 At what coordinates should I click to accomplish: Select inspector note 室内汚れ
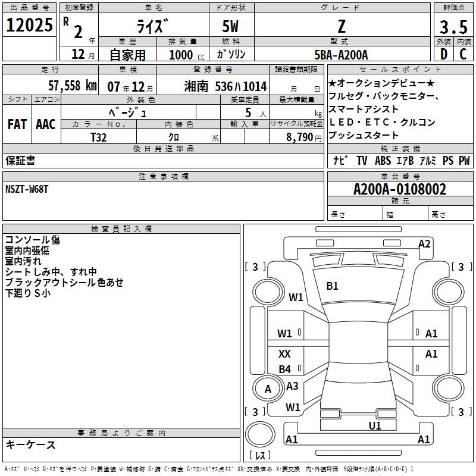click(23, 261)
